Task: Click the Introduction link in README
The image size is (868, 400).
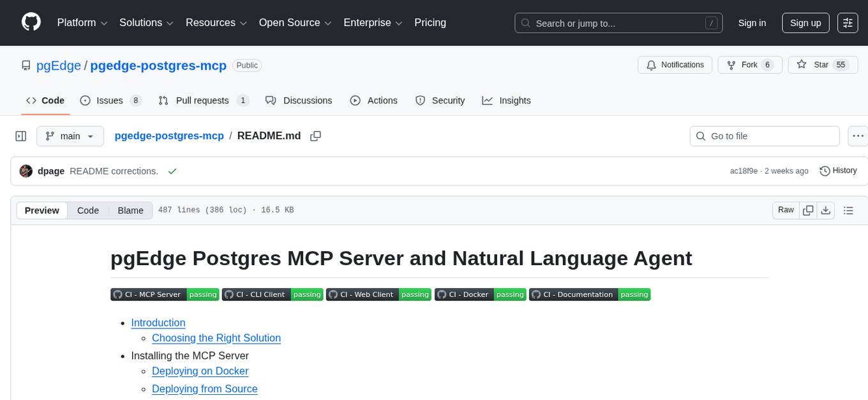Action: point(158,323)
